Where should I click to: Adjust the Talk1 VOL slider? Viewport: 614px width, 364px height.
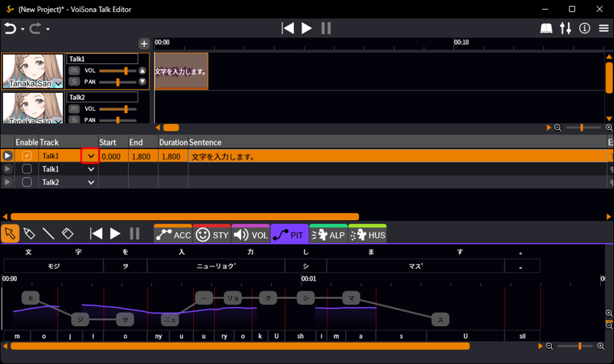click(126, 70)
